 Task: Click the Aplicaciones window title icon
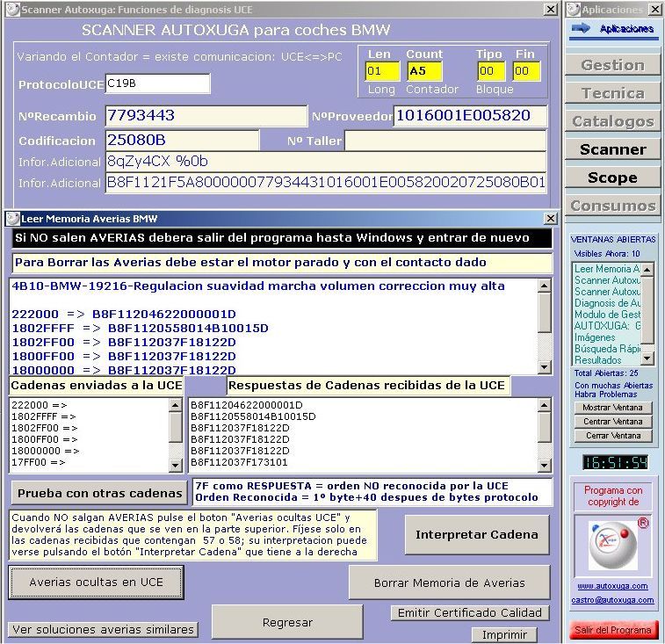(x=574, y=10)
